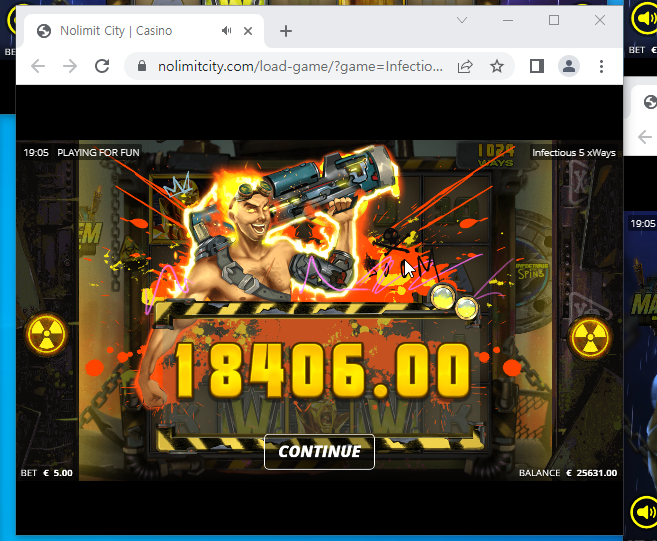
Task: Open a new browser tab
Action: tap(286, 31)
